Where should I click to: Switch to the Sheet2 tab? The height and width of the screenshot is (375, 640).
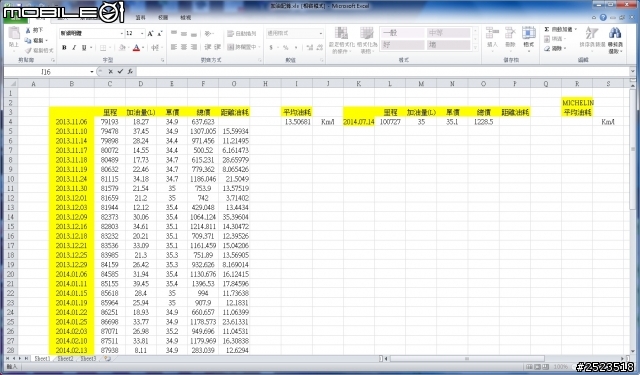click(65, 359)
